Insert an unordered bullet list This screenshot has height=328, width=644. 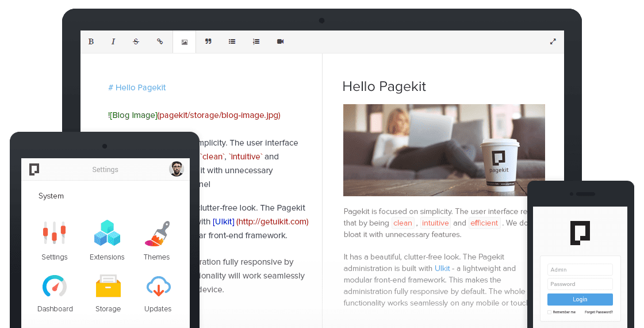click(x=232, y=42)
